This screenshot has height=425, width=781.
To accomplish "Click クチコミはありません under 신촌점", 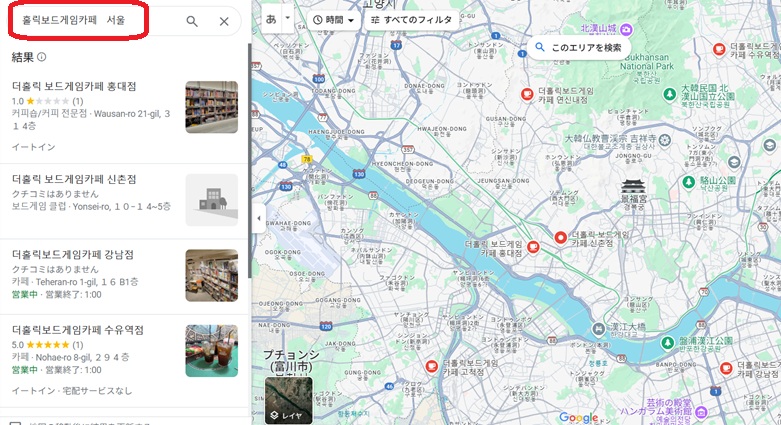I will click(x=55, y=194).
